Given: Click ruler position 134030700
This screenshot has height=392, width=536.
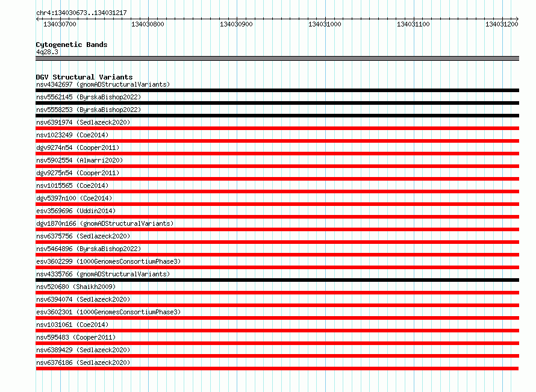Looking at the screenshot, I should point(60,24).
